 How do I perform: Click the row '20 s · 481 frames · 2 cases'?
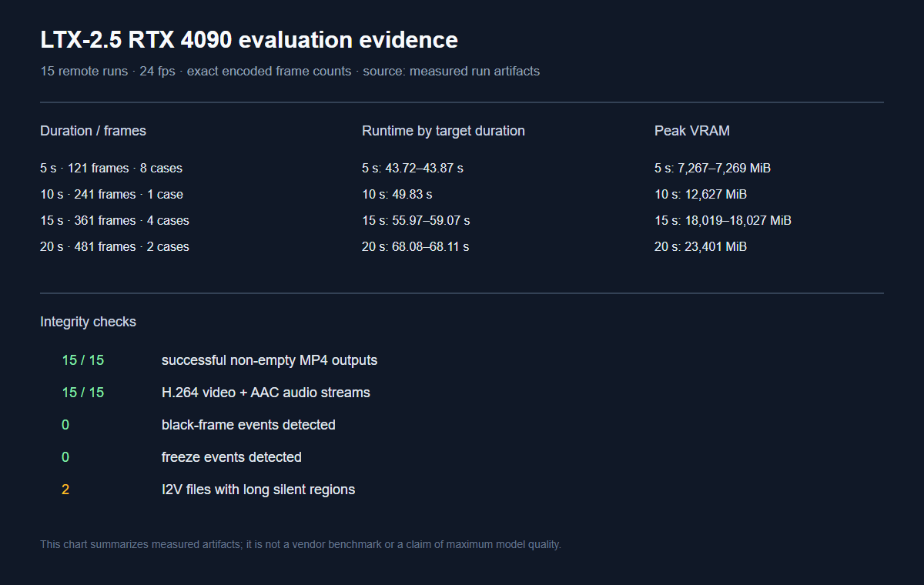click(x=115, y=246)
